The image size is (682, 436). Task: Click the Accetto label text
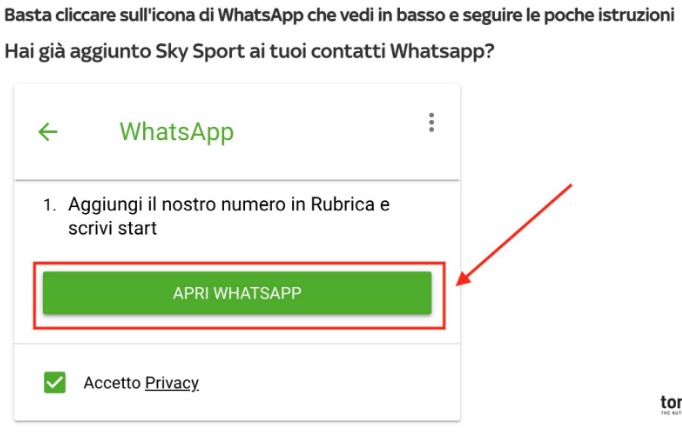tap(112, 383)
